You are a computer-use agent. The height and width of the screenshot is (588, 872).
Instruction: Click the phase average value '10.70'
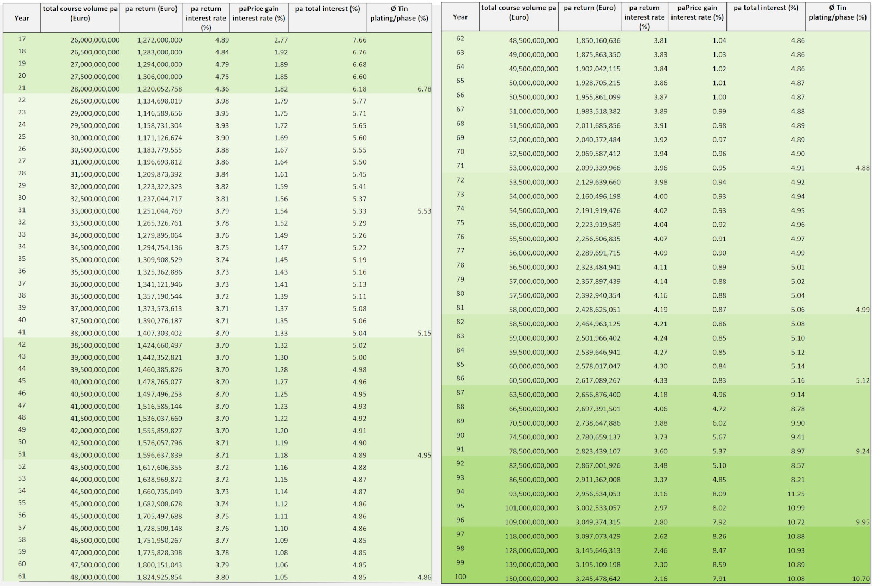861,579
